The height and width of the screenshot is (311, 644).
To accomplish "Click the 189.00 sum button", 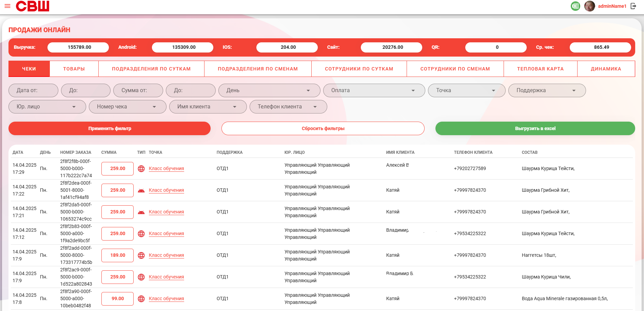I will 117,255.
